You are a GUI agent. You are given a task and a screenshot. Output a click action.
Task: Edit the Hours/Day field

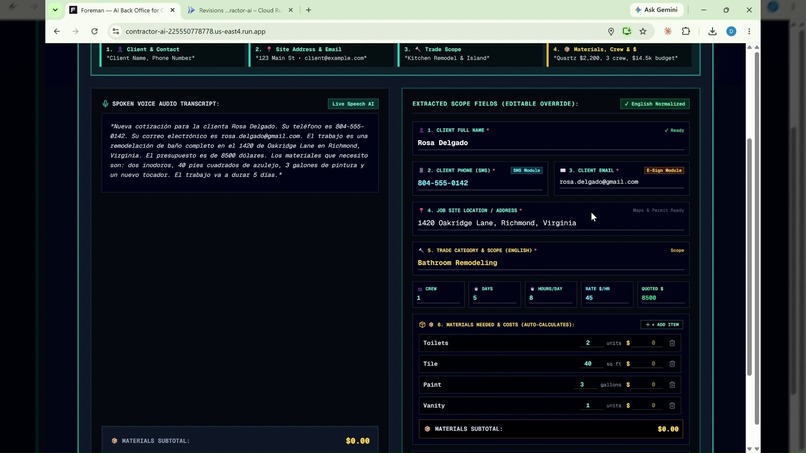550,298
